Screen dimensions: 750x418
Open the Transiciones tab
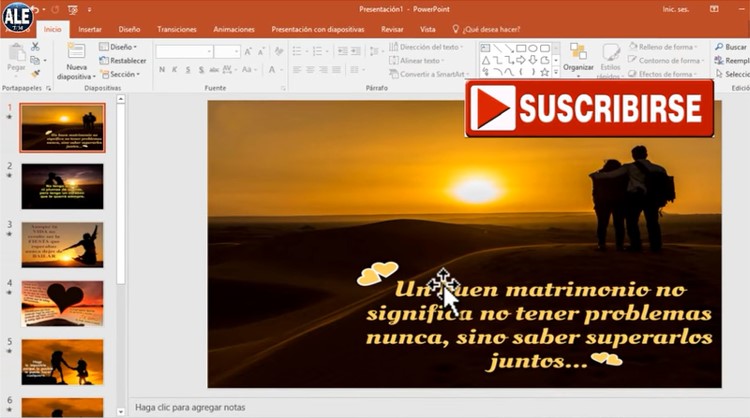point(176,29)
